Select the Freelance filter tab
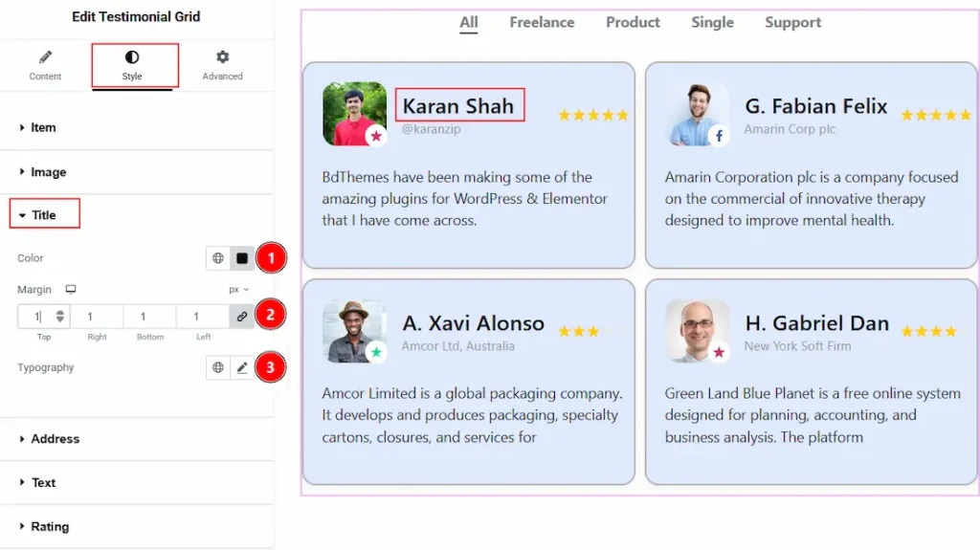Viewport: 980px width, 550px height. 542,22
